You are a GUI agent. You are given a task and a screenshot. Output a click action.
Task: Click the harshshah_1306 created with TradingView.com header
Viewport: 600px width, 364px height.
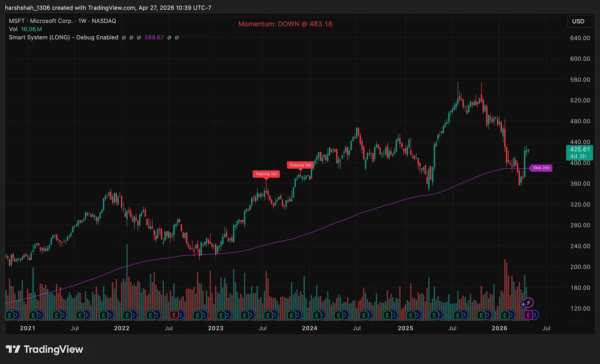point(108,8)
